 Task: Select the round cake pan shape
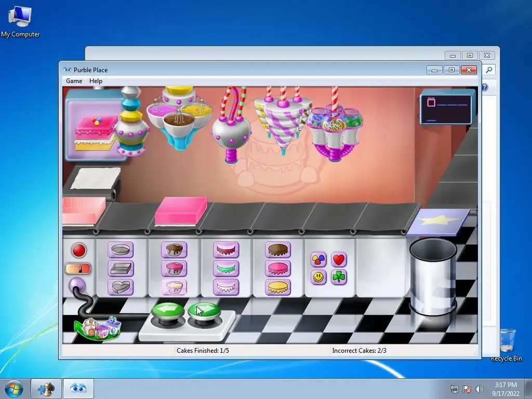tap(121, 250)
